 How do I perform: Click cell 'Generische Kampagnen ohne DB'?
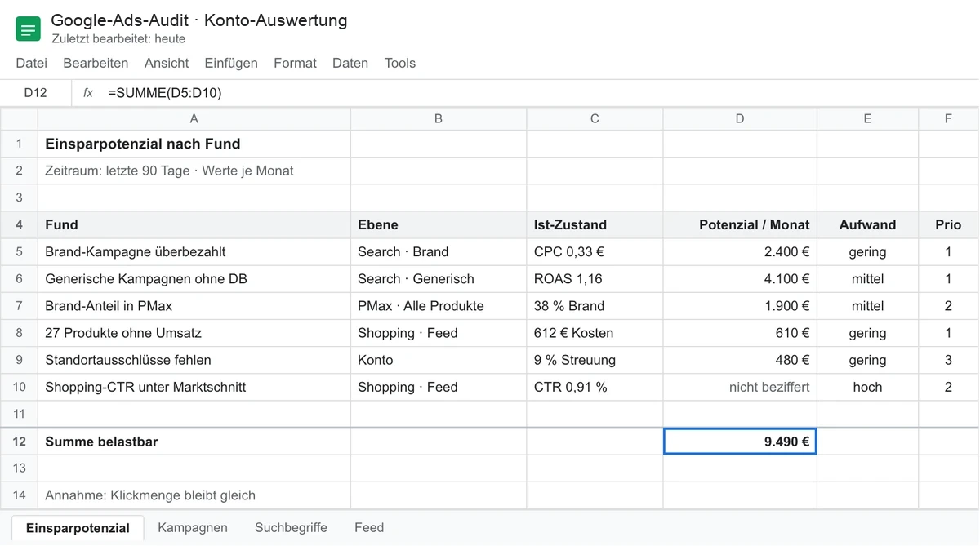tap(194, 279)
